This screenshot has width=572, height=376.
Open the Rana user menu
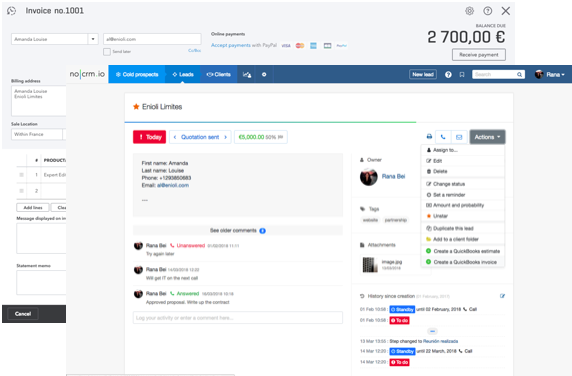tap(550, 74)
